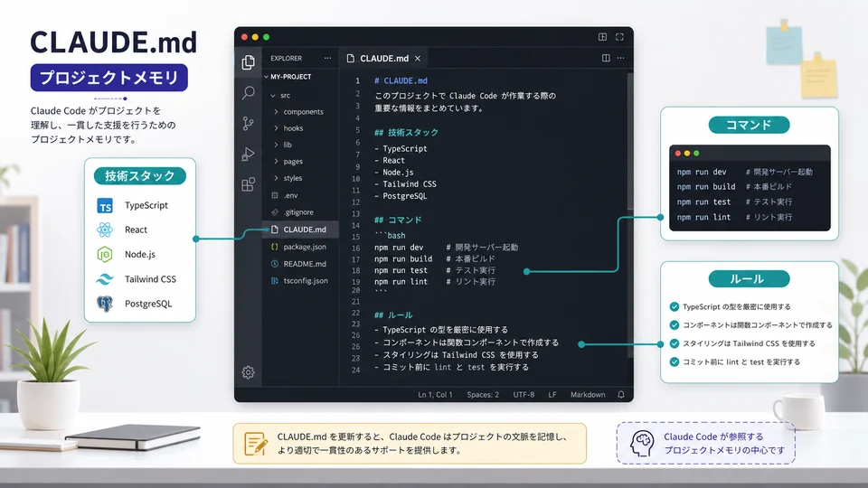The width and height of the screenshot is (868, 488).
Task: Click the '## 技術スタック' heading in editor
Action: coord(406,132)
